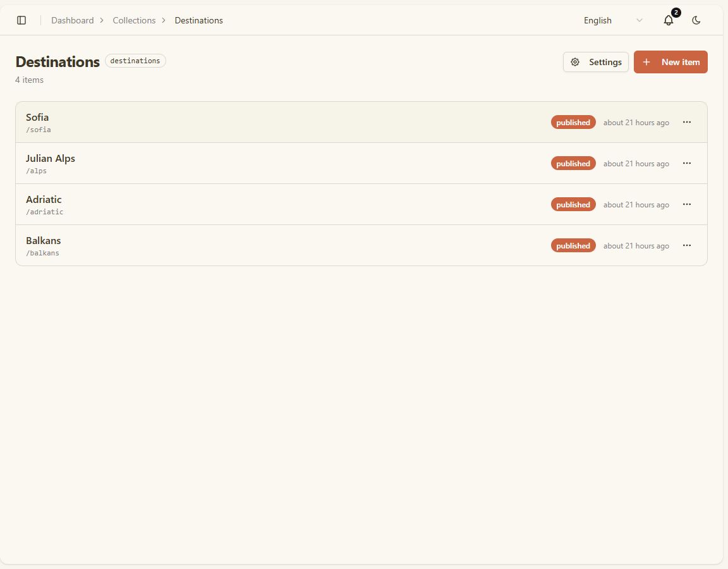Click Balkans' "about 21 hours ago" timestamp
Viewport: 728px width, 569px height.
(x=636, y=246)
